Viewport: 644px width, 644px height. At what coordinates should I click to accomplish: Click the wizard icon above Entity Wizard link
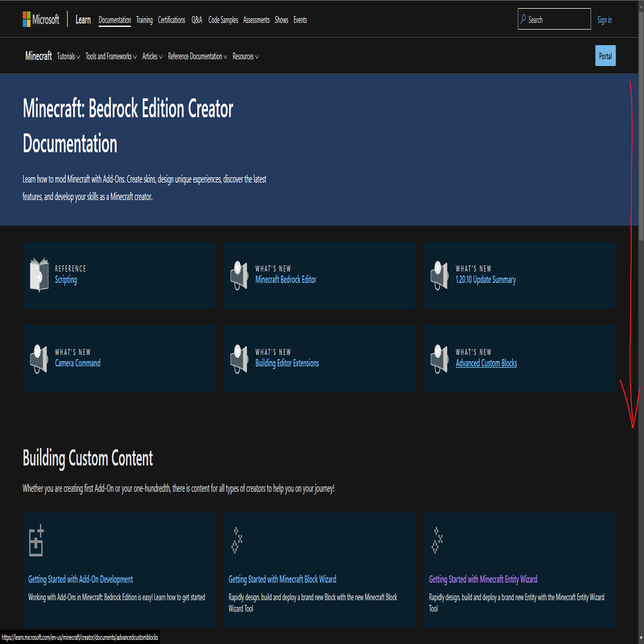[x=437, y=540]
